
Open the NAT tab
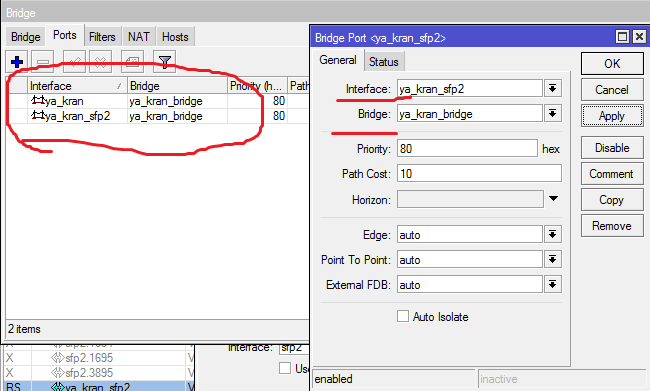pos(138,37)
